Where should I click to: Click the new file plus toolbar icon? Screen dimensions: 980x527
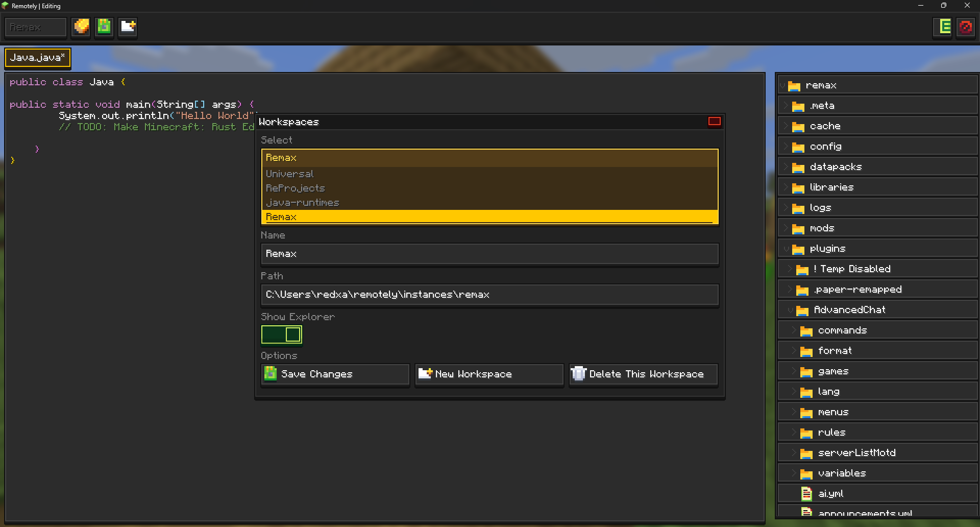click(128, 27)
